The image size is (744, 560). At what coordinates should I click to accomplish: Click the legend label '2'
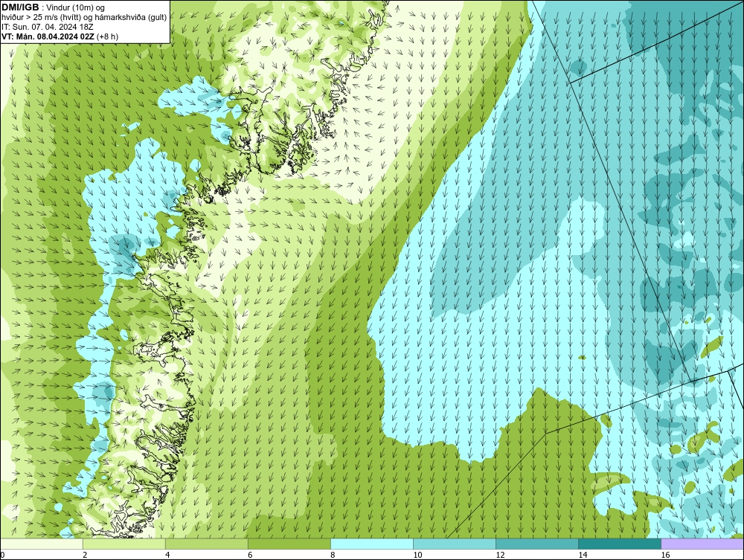click(85, 555)
